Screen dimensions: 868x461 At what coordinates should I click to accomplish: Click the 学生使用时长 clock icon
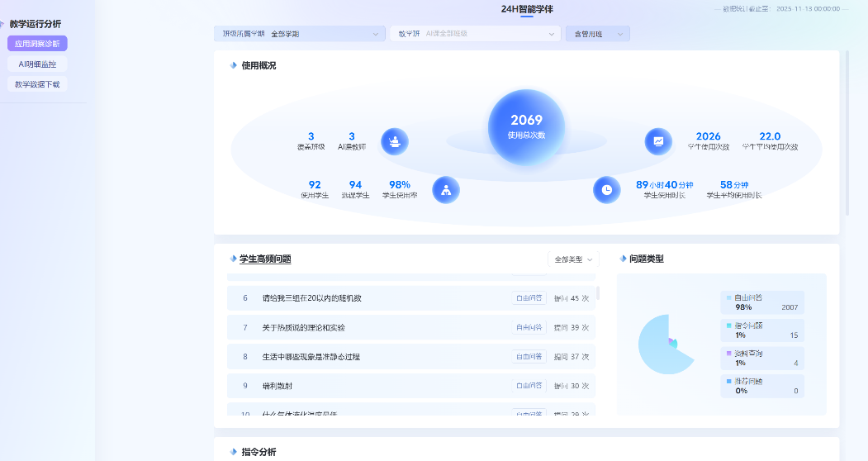[606, 190]
